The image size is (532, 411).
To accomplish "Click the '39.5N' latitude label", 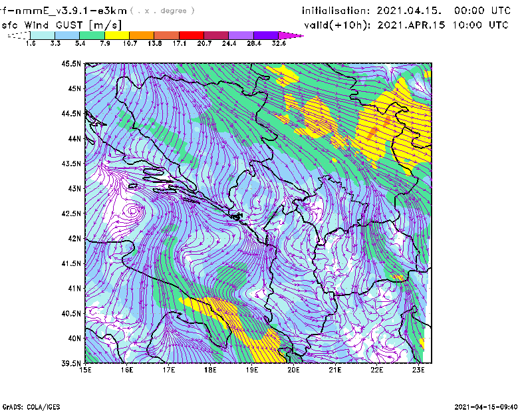I will (71, 364).
